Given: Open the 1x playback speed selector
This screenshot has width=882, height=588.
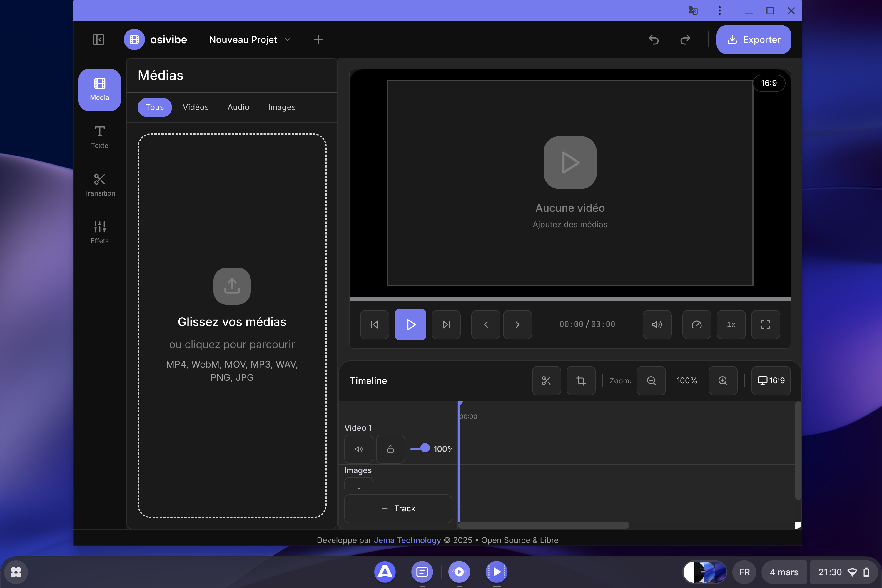Looking at the screenshot, I should click(x=731, y=324).
